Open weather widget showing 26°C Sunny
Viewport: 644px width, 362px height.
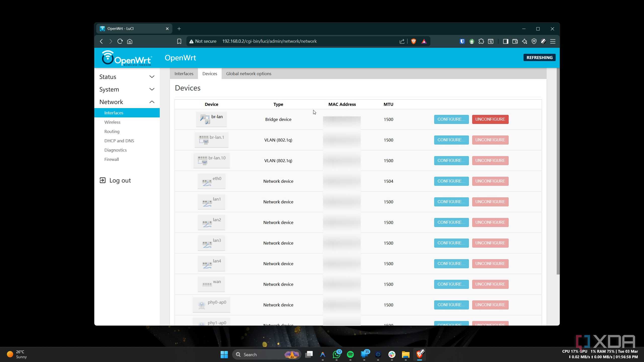pos(17,354)
